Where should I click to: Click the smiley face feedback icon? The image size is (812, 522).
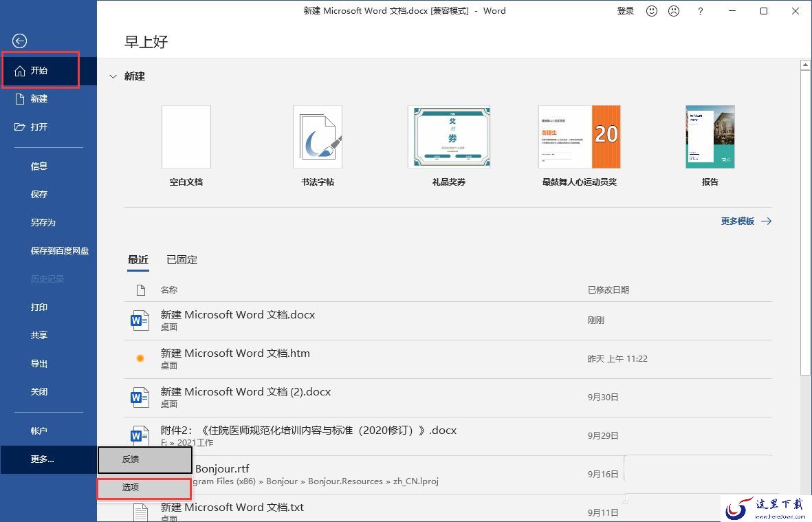pyautogui.click(x=652, y=11)
